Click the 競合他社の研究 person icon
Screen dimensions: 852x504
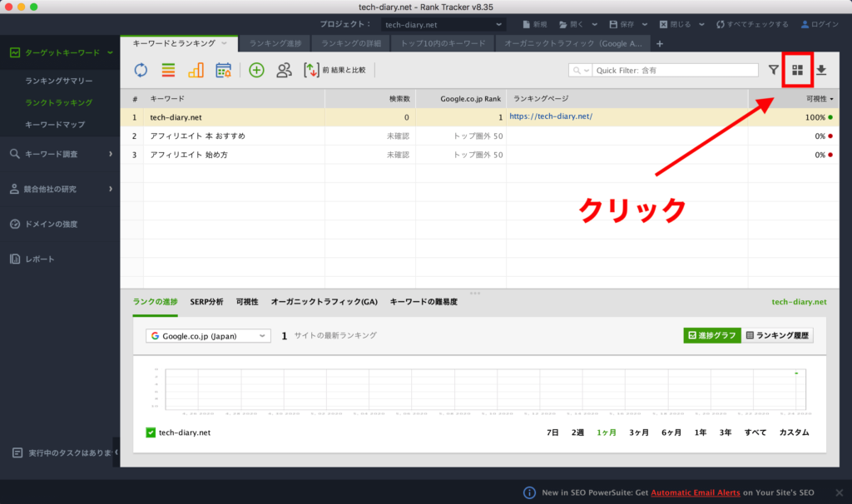click(x=15, y=189)
